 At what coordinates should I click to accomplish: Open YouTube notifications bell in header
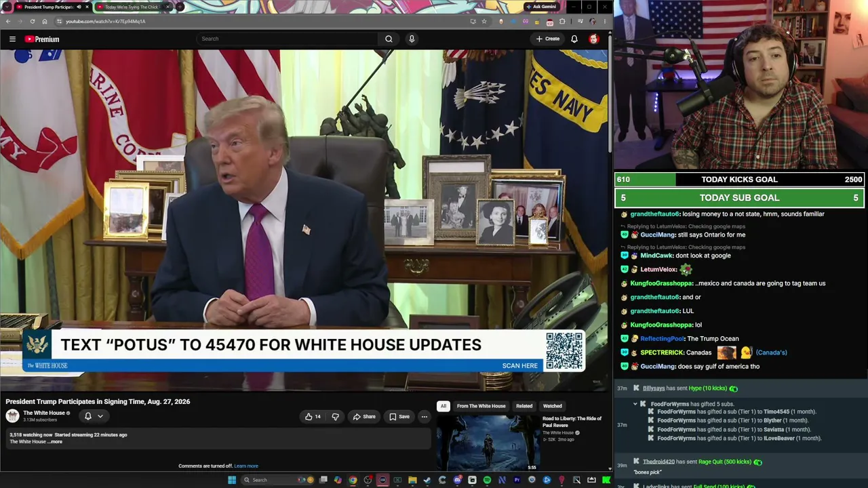click(574, 39)
